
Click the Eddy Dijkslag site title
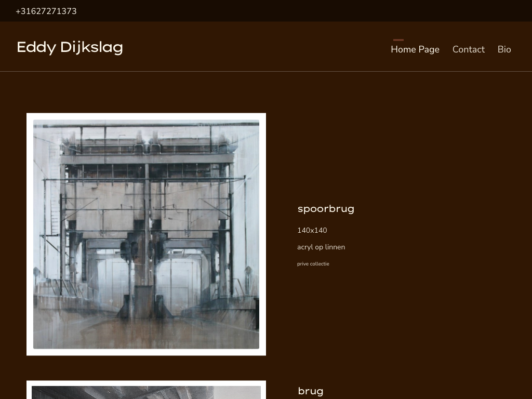coord(70,47)
